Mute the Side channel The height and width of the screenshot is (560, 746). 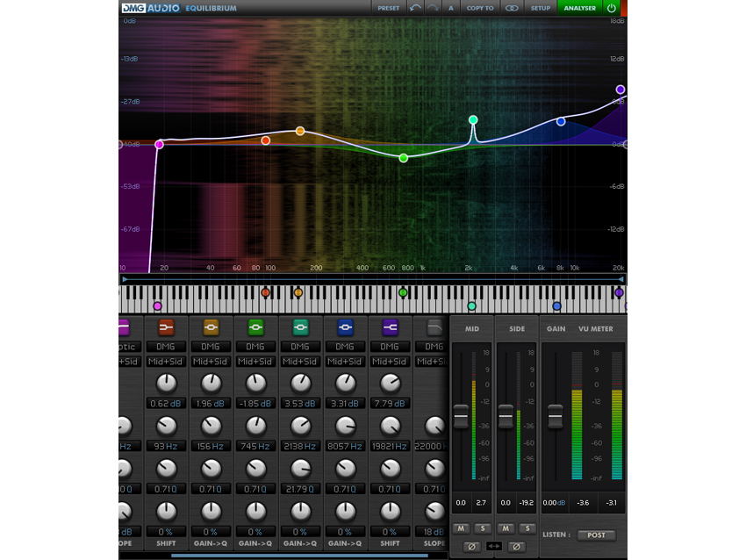coord(506,528)
